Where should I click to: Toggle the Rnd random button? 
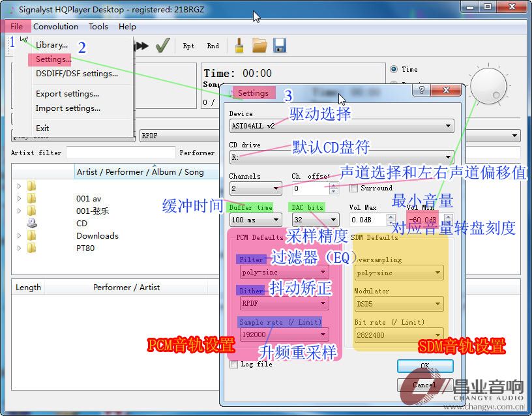[x=213, y=46]
